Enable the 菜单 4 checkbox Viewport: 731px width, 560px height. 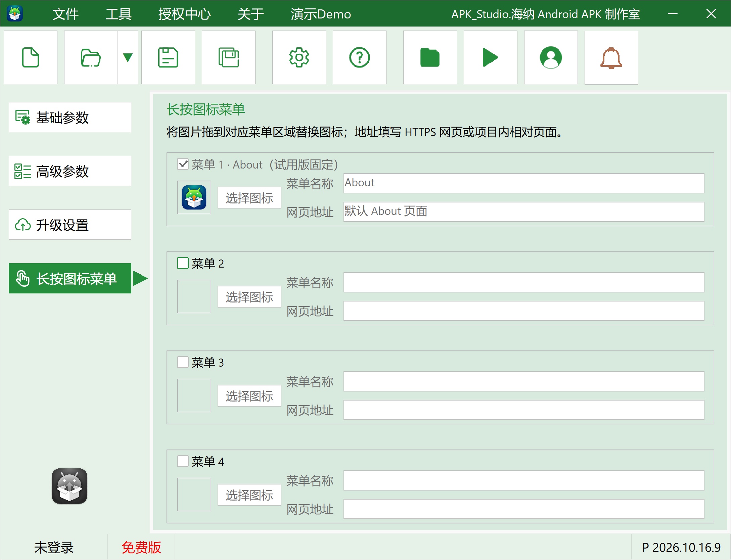[183, 461]
